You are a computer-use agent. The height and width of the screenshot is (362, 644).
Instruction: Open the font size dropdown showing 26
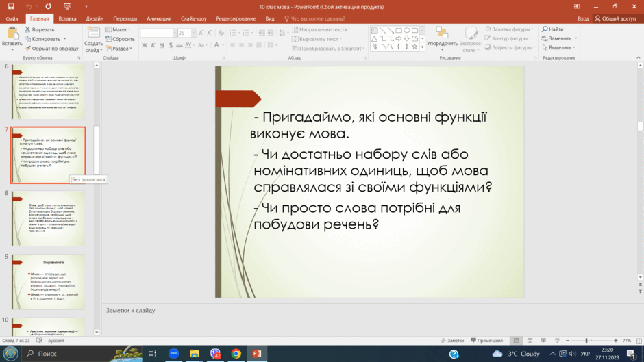click(x=193, y=33)
